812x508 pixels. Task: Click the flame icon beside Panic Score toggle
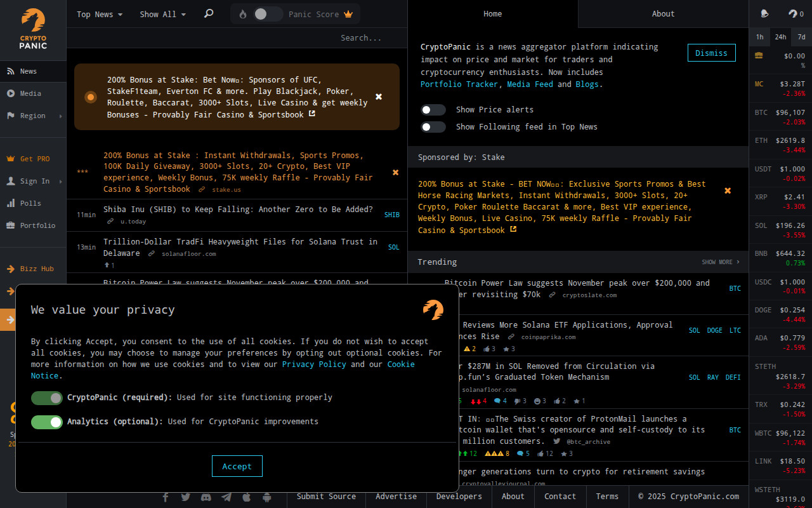[x=243, y=14]
